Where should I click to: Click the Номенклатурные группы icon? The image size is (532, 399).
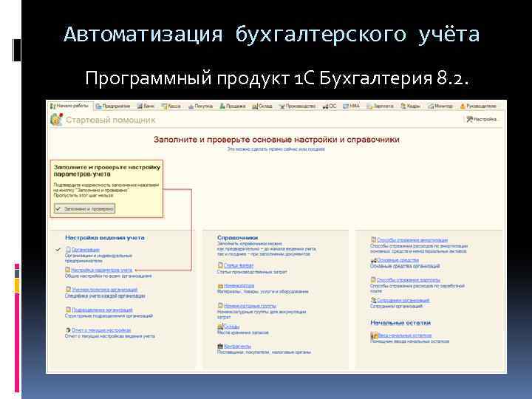(x=220, y=306)
